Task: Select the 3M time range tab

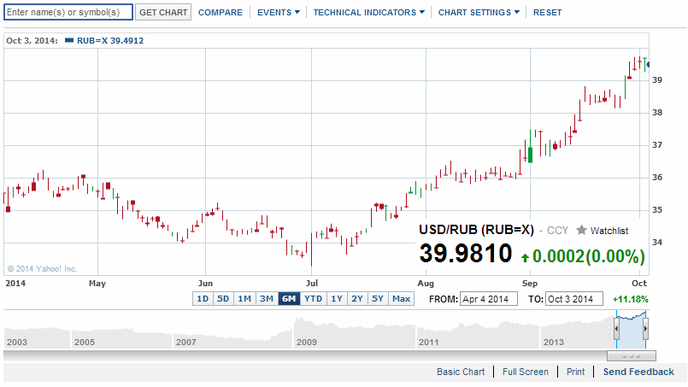Action: [x=266, y=299]
